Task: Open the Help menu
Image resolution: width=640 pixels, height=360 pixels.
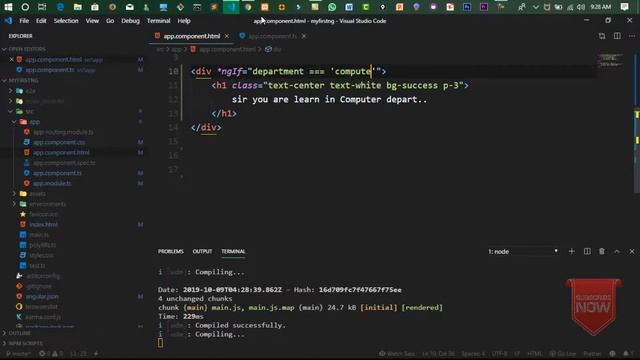Action: point(184,21)
